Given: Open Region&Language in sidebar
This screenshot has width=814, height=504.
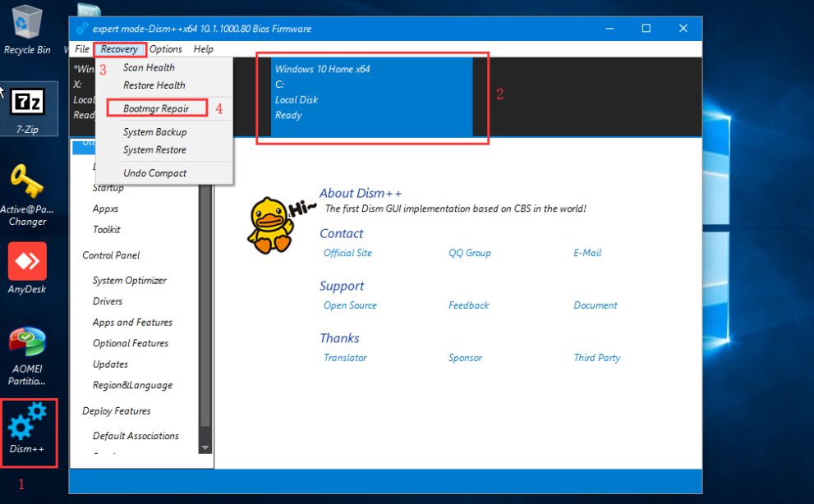Looking at the screenshot, I should (x=132, y=385).
